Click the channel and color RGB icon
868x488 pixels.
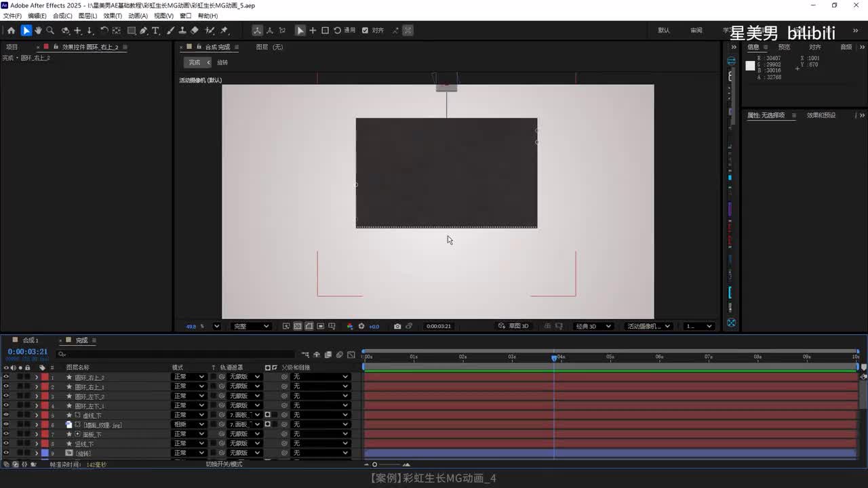(350, 326)
